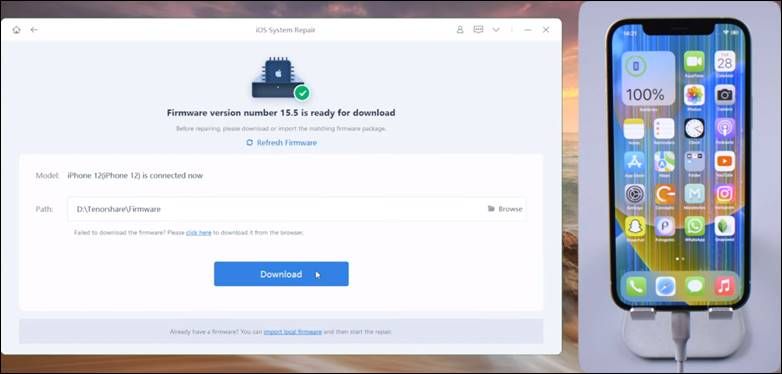Viewport: 782px width, 374px height.
Task: Click the back arrow in the title bar
Action: [x=34, y=30]
